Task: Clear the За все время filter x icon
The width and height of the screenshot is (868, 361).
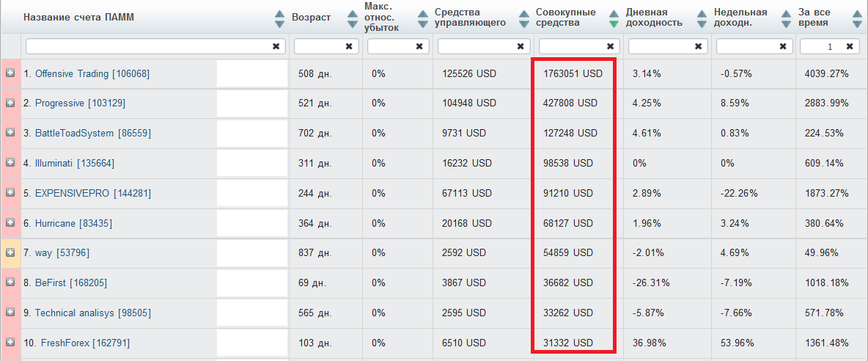Action: tap(849, 46)
